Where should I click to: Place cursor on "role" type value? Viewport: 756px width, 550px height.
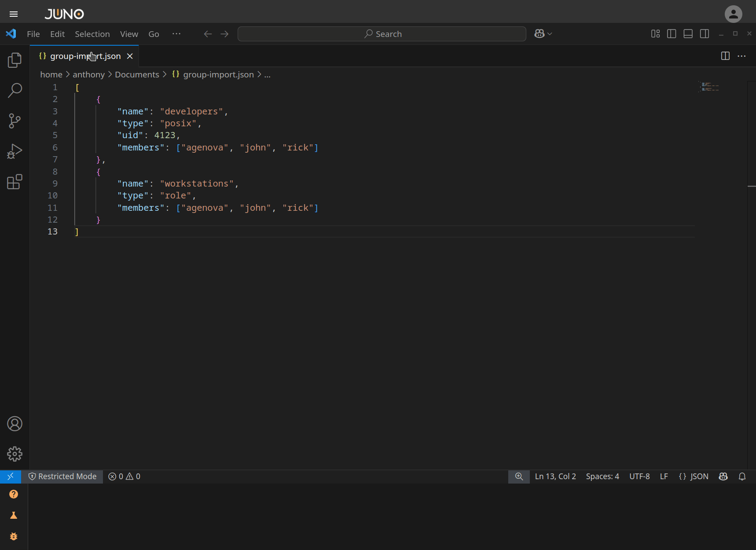click(x=176, y=195)
